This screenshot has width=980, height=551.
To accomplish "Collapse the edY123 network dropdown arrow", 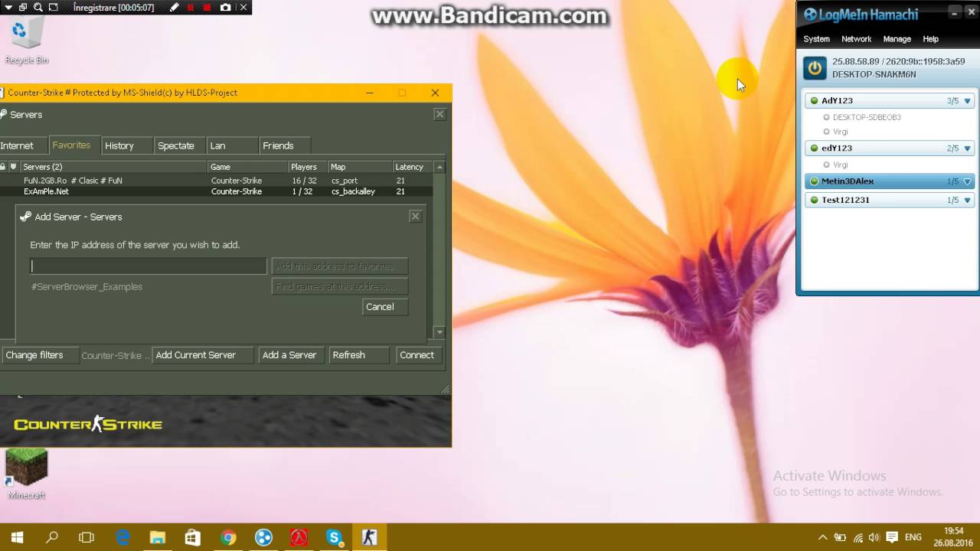I will coord(967,148).
